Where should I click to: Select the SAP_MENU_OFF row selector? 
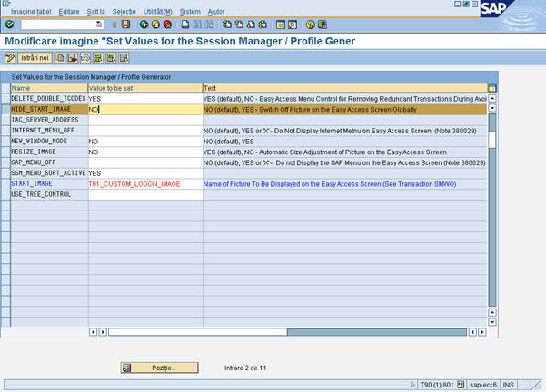click(5, 162)
